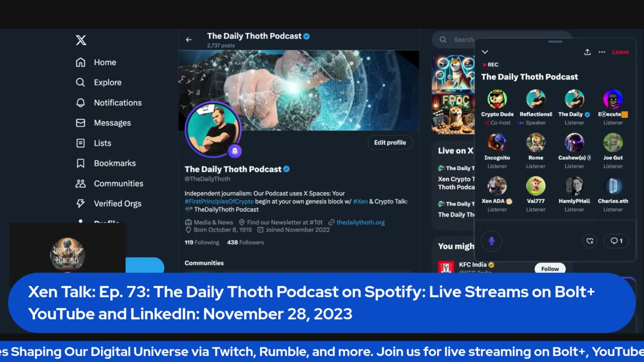Click Edit profile button
This screenshot has width=644, height=362.
point(390,142)
